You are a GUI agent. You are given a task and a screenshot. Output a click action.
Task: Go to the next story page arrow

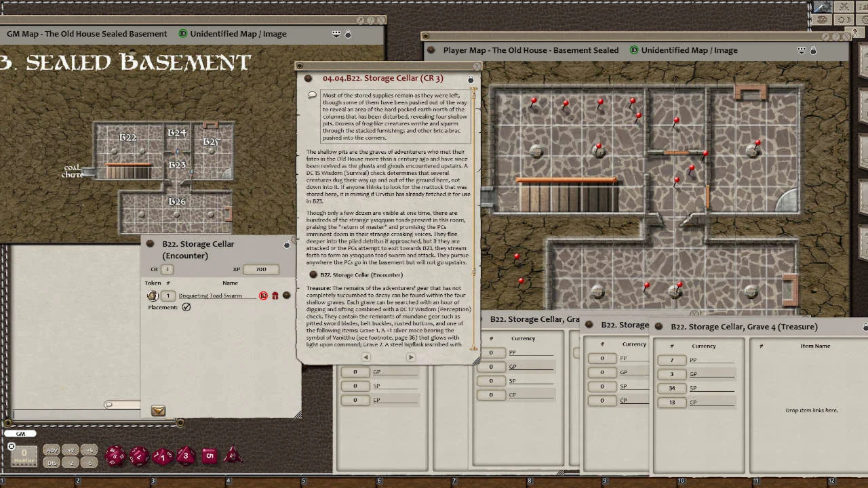coord(410,357)
